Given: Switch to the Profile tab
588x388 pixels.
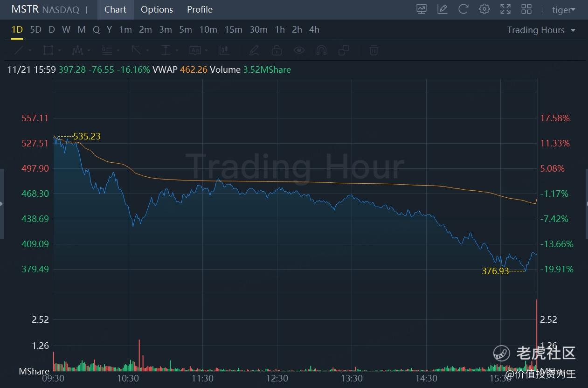Looking at the screenshot, I should click(x=200, y=9).
